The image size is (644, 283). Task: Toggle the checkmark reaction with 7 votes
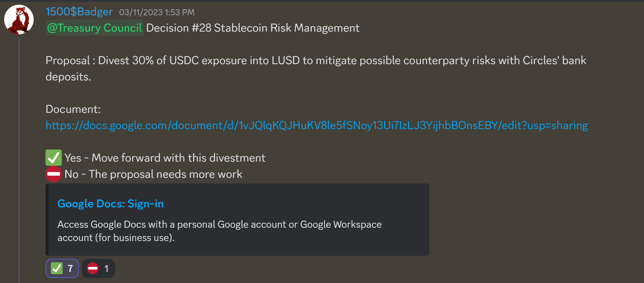coord(62,269)
